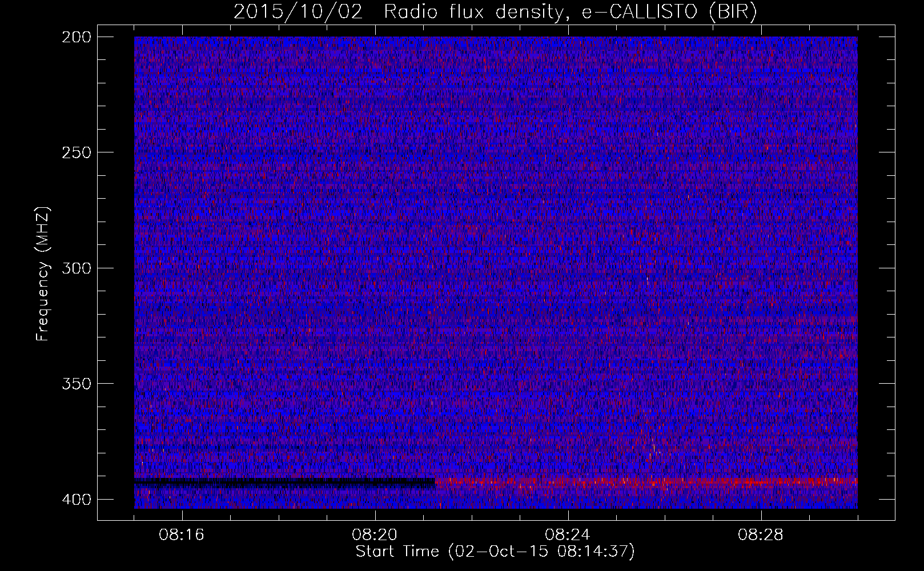
Task: Click the 08:24 time tick label
Action: (568, 535)
